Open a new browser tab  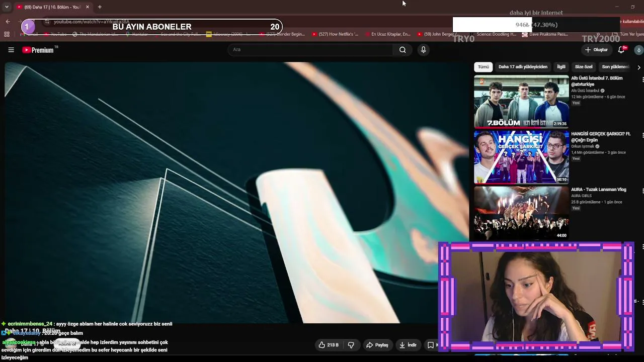(100, 7)
